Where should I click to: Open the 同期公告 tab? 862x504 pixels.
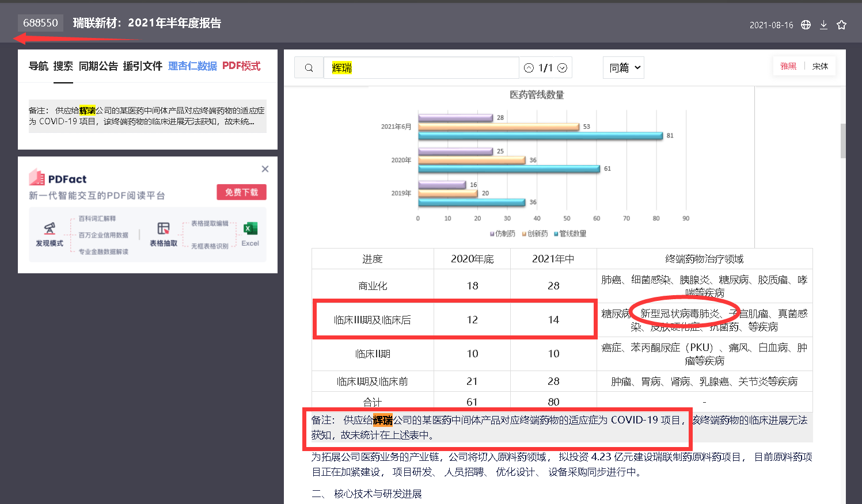[x=98, y=66]
